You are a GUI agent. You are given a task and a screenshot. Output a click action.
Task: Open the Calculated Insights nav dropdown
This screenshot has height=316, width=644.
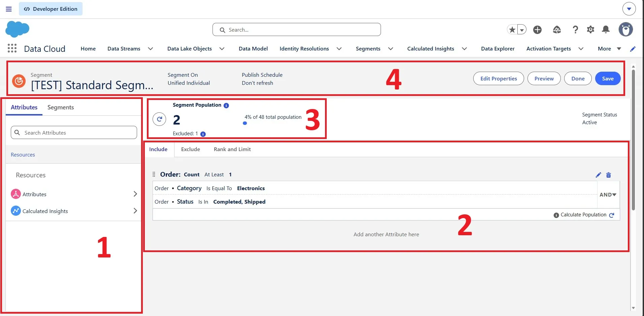(x=464, y=49)
